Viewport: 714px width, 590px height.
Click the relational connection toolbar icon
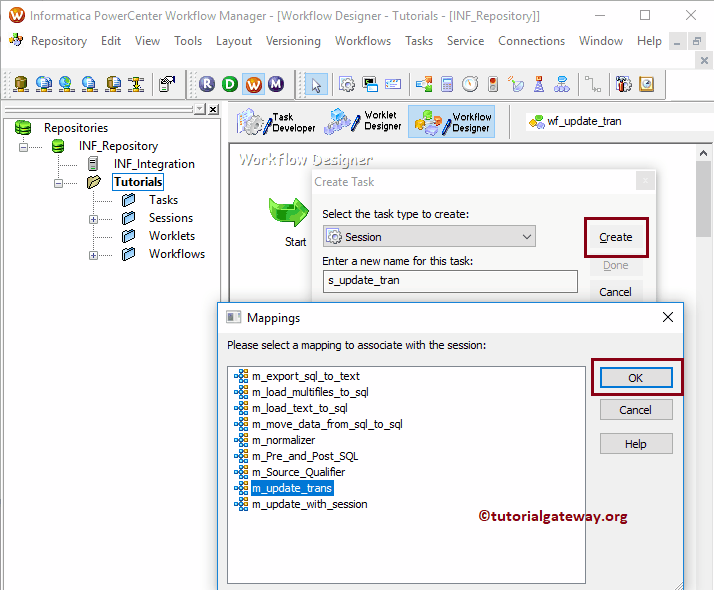click(x=21, y=84)
